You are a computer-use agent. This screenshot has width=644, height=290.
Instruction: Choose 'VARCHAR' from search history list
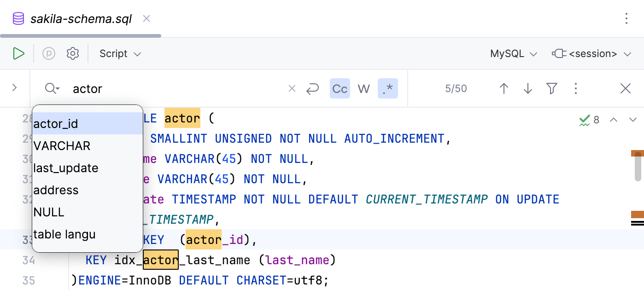62,146
